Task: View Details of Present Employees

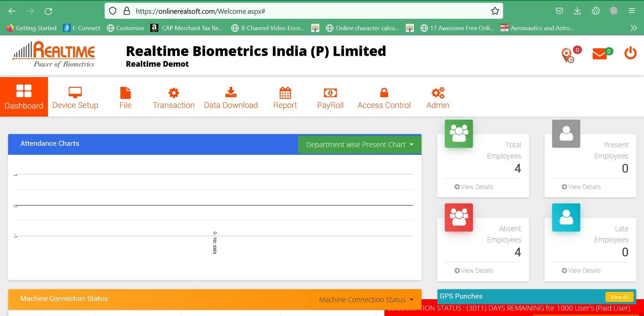Action: coord(581,187)
